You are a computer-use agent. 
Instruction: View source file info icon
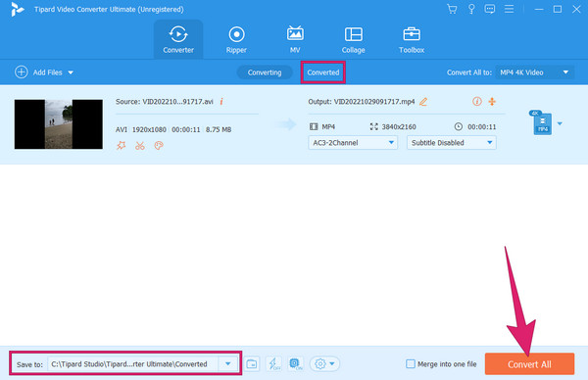click(x=221, y=102)
